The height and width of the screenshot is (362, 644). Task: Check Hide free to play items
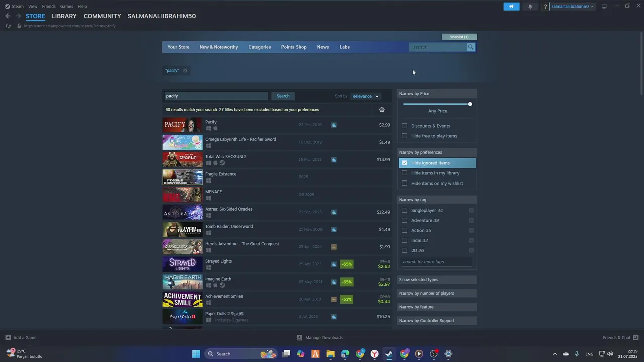coord(405,136)
